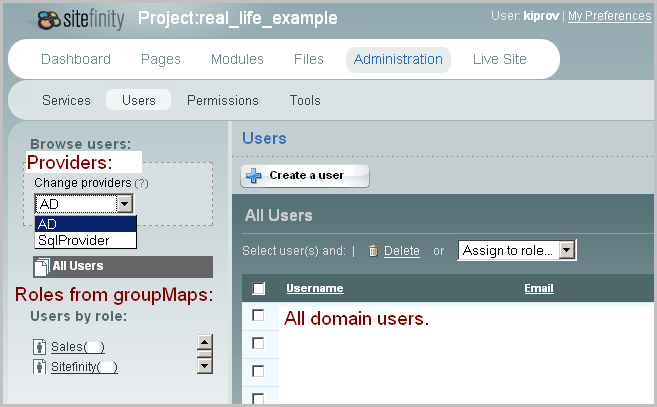
Task: Click the Delete link
Action: pos(402,251)
